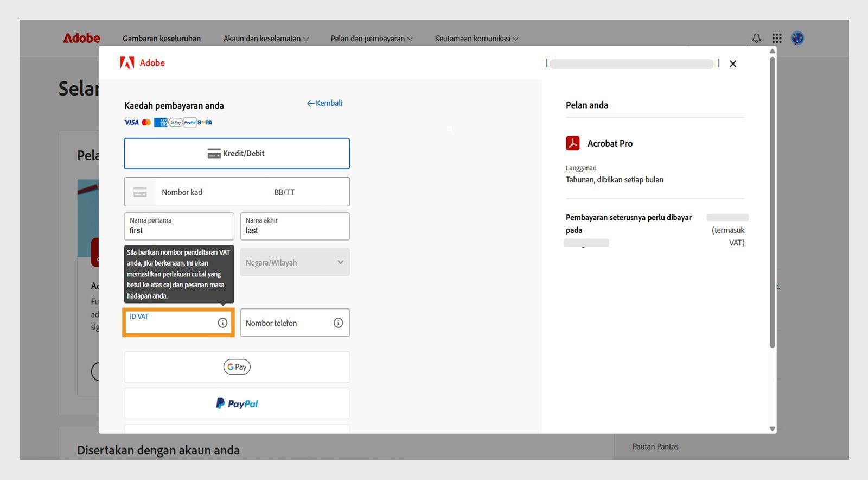Expand the Akaun dan keselamatan menu

[x=266, y=39]
